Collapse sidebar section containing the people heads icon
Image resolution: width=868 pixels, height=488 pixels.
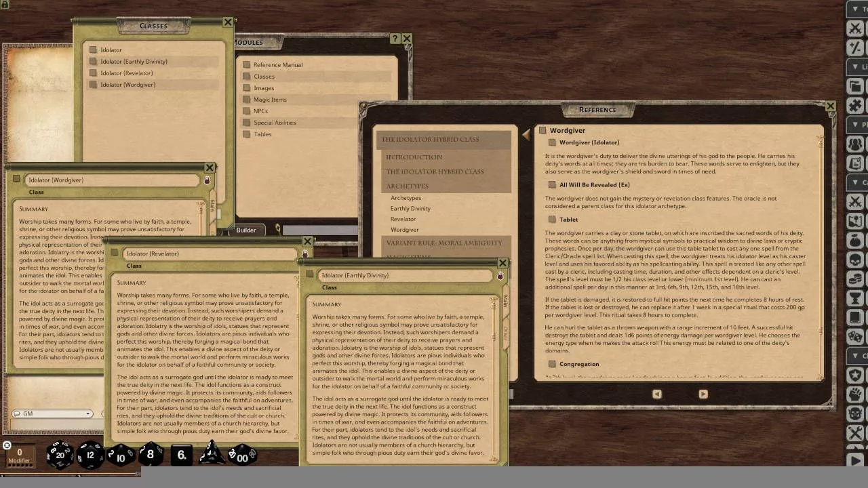point(856,125)
